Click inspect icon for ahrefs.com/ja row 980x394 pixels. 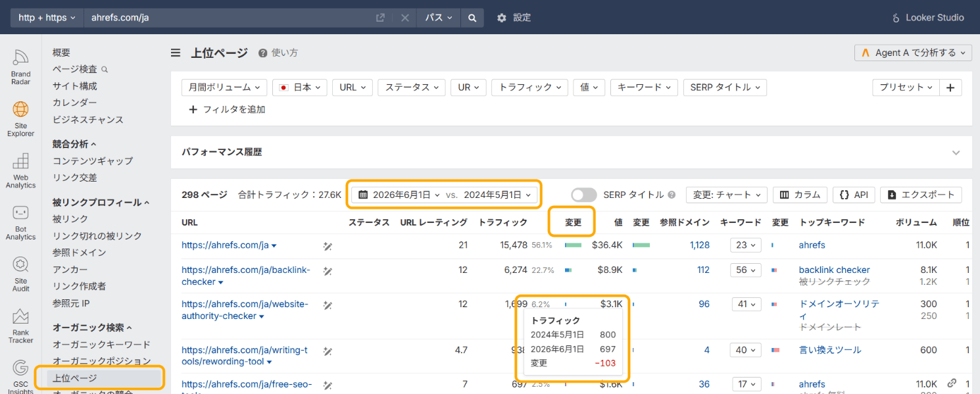point(328,245)
